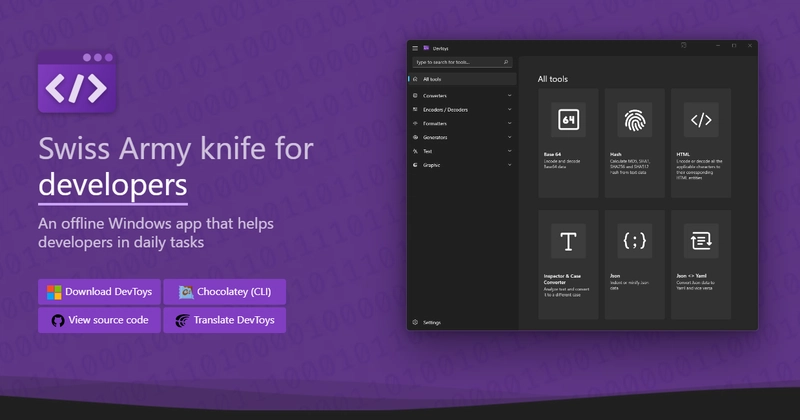The image size is (800, 420).
Task: Expand the Generators chevron
Action: (509, 137)
